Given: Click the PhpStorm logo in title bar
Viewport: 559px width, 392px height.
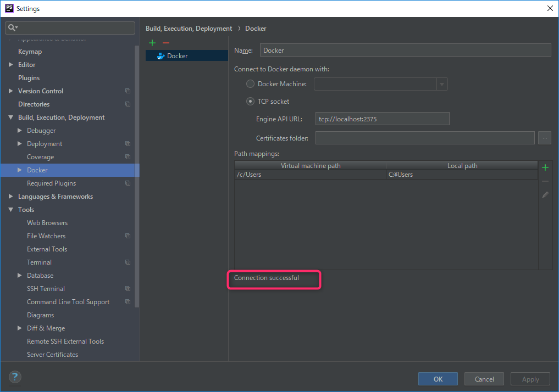Looking at the screenshot, I should click(9, 8).
